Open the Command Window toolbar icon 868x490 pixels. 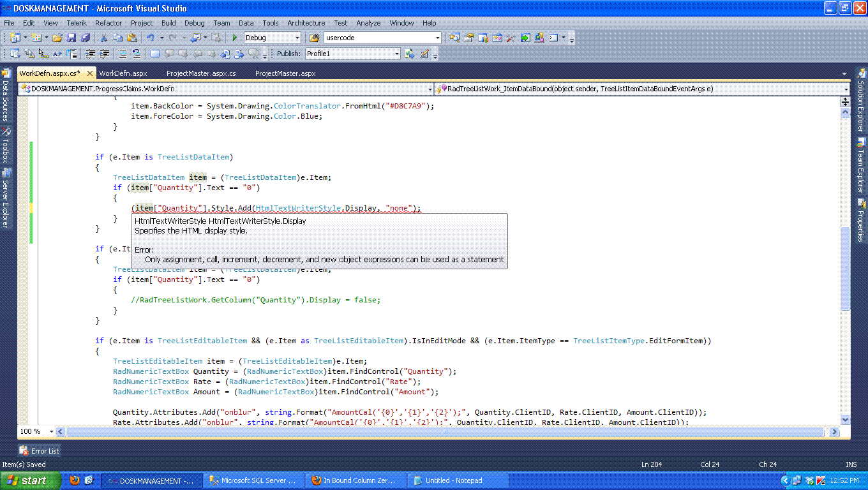(x=553, y=38)
